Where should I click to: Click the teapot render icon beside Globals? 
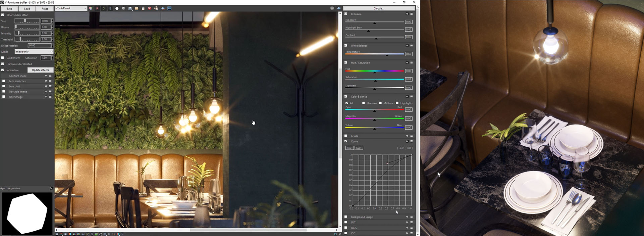pos(339,8)
